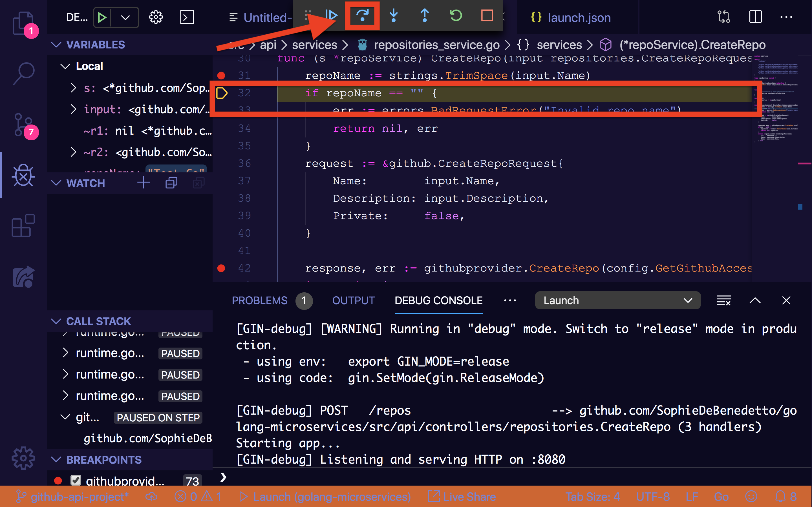Open the Launch debug console dropdown

[x=617, y=301]
